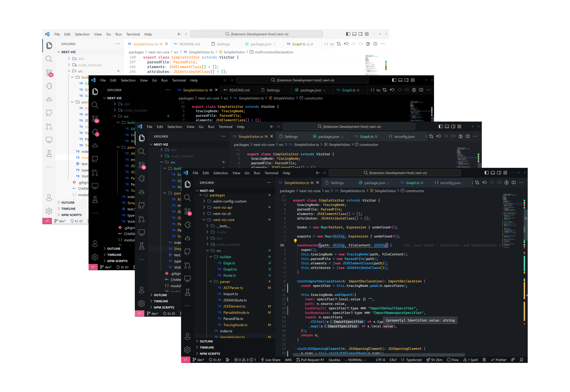This screenshot has height=392, width=570.
Task: Switch to tsconfig.json tab in frontmost window
Action: click(450, 183)
